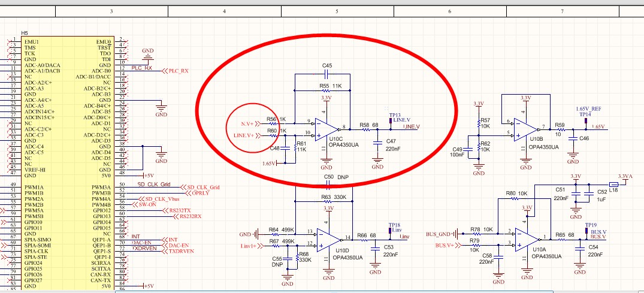Click the SPIA-SIMO pin name

[x=38, y=239]
